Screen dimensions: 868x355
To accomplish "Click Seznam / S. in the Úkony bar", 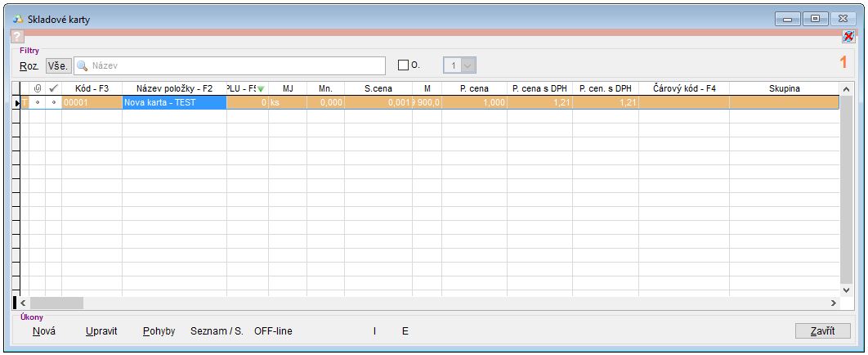I will [216, 331].
